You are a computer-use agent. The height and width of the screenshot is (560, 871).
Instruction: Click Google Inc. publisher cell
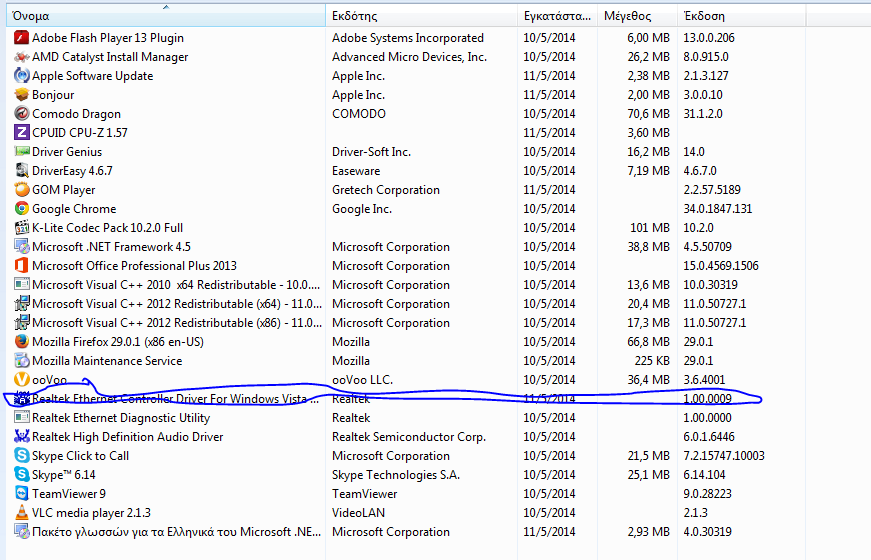click(x=362, y=208)
